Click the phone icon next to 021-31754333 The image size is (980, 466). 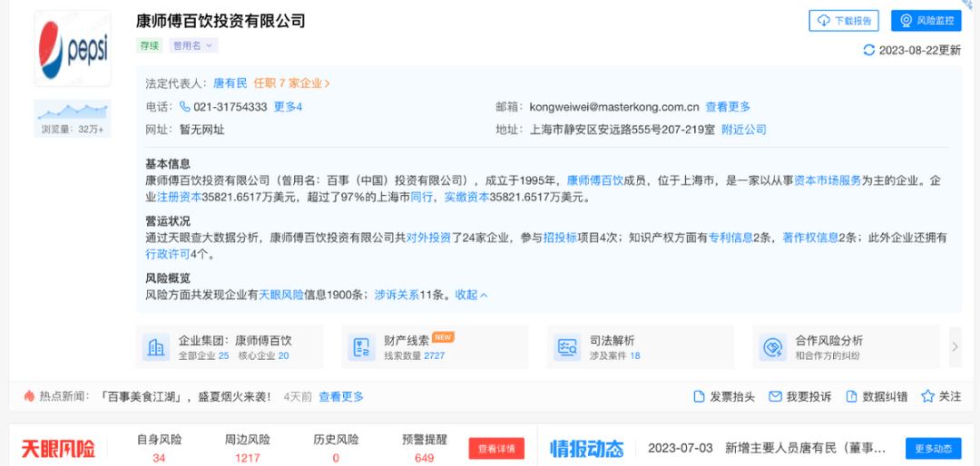[x=185, y=107]
